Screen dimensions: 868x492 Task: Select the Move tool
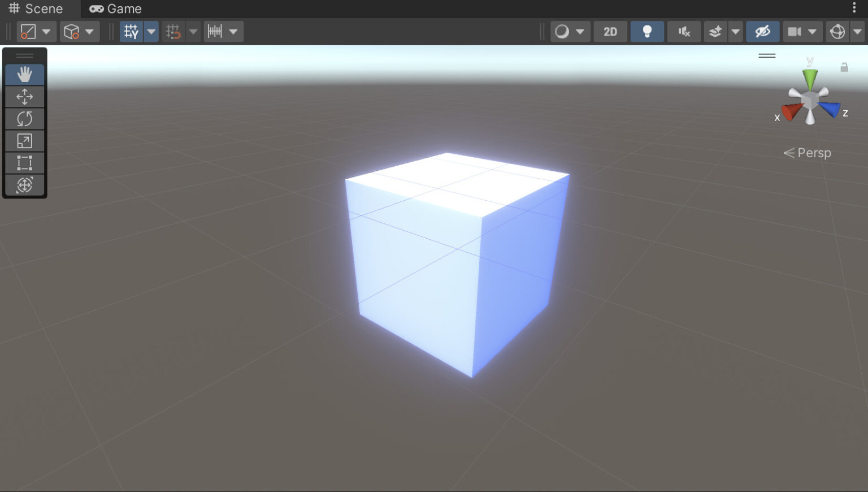point(25,97)
